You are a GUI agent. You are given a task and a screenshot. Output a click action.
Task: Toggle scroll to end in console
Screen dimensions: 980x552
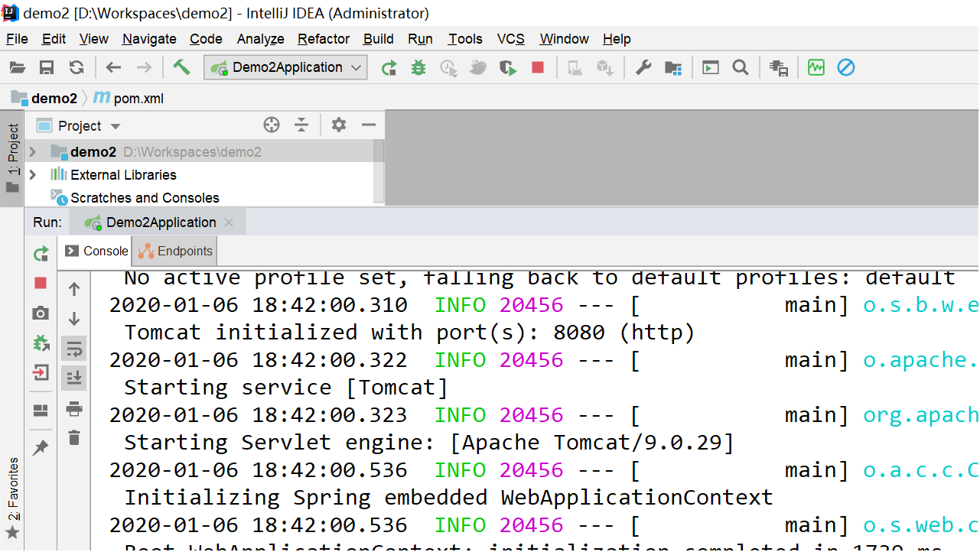74,378
